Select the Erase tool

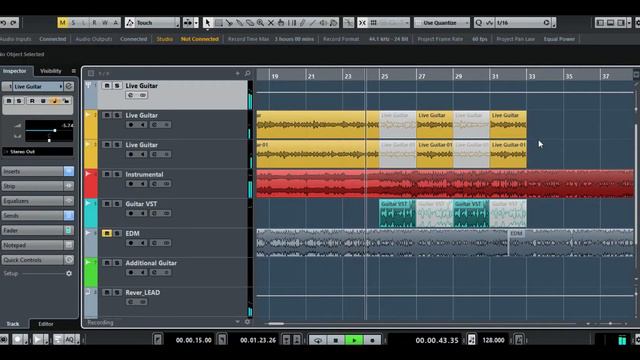250,23
